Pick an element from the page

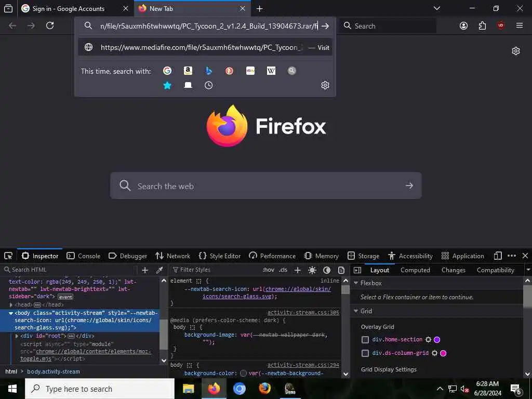[8, 256]
